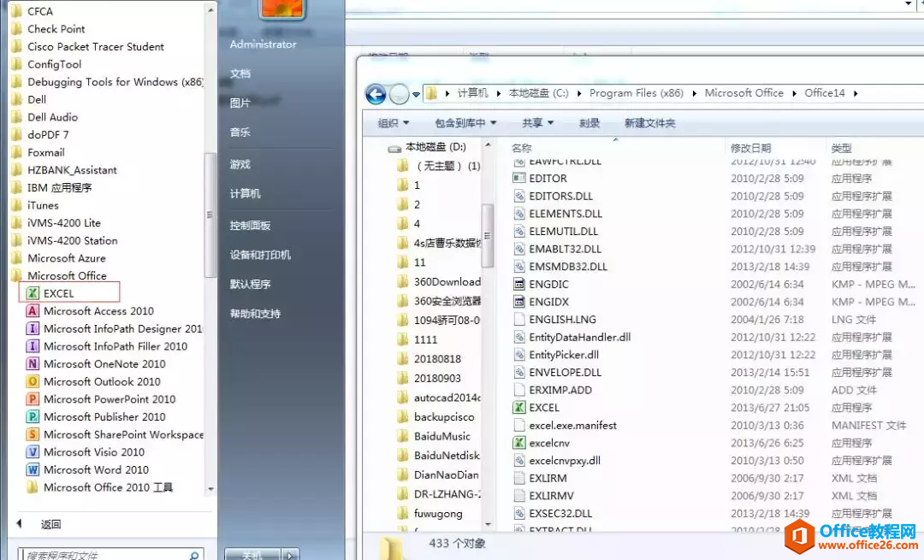
Task: Expand Microsoft Azure folder
Action: click(58, 258)
